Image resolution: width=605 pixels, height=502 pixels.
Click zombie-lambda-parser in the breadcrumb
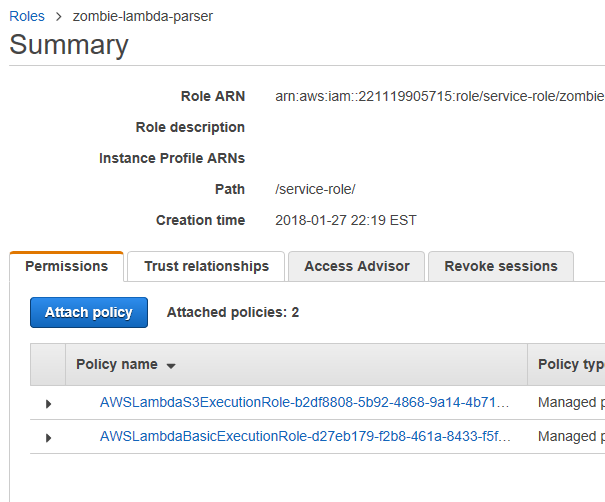pyautogui.click(x=142, y=16)
